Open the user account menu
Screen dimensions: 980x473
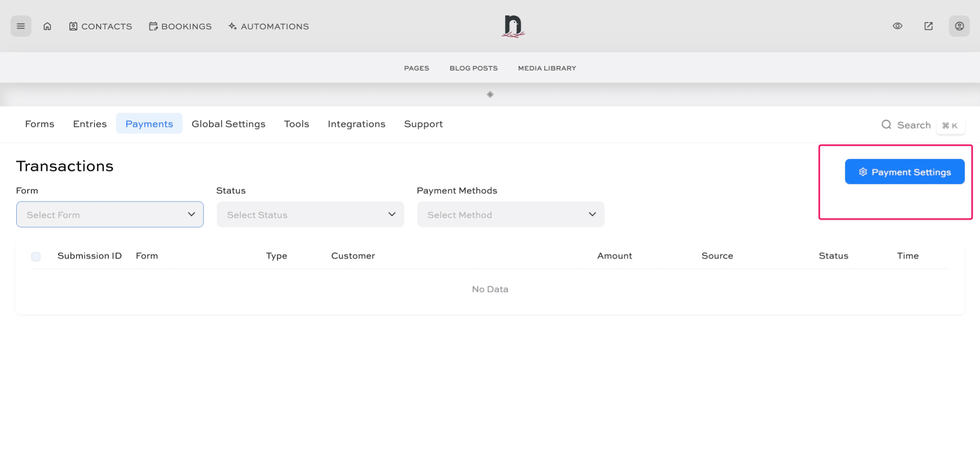(x=959, y=26)
